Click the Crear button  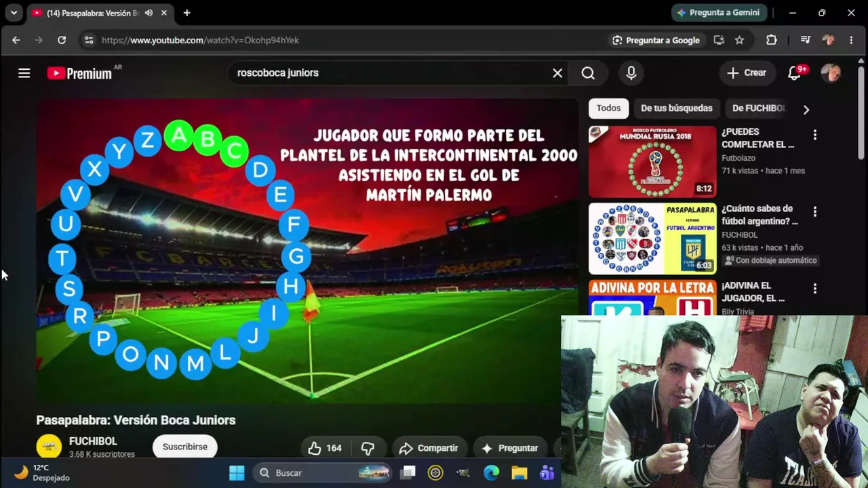[x=747, y=73]
